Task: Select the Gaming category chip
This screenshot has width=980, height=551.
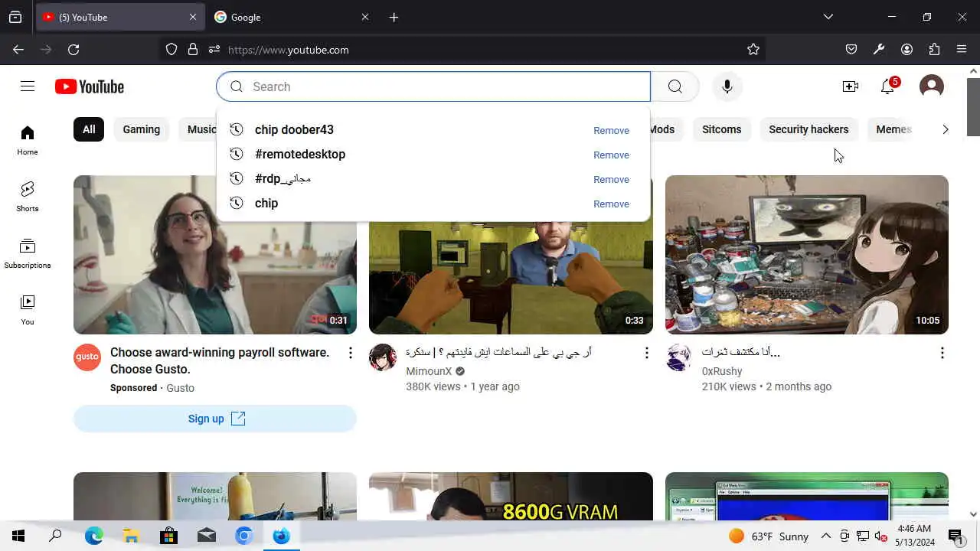Action: click(142, 129)
